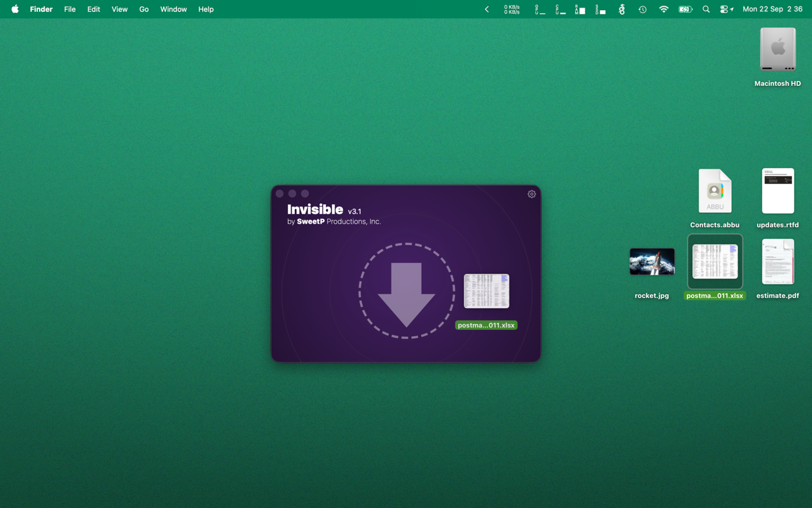Collapse menu bar icons with the chevron
The width and height of the screenshot is (812, 508).
(x=487, y=9)
